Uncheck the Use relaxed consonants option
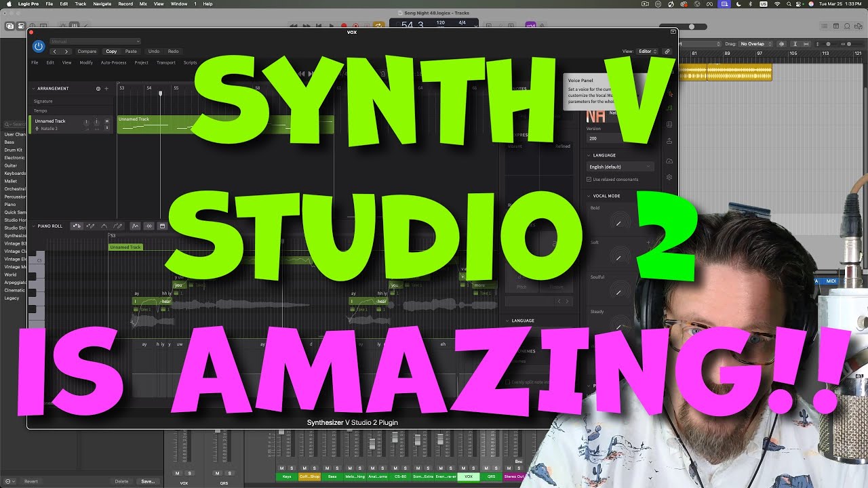This screenshot has height=488, width=868. (x=589, y=179)
